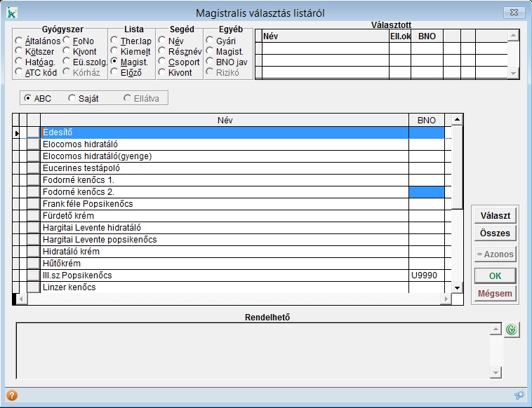
Task: Select the III.sz Popsikenőcs entry
Action: click(x=225, y=276)
